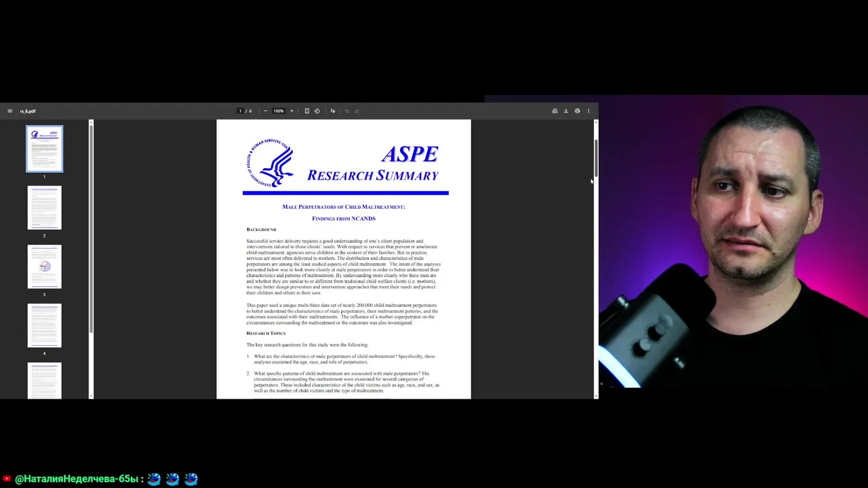This screenshot has height=488, width=868.
Task: Click the 'Background' section heading
Action: coord(261,230)
